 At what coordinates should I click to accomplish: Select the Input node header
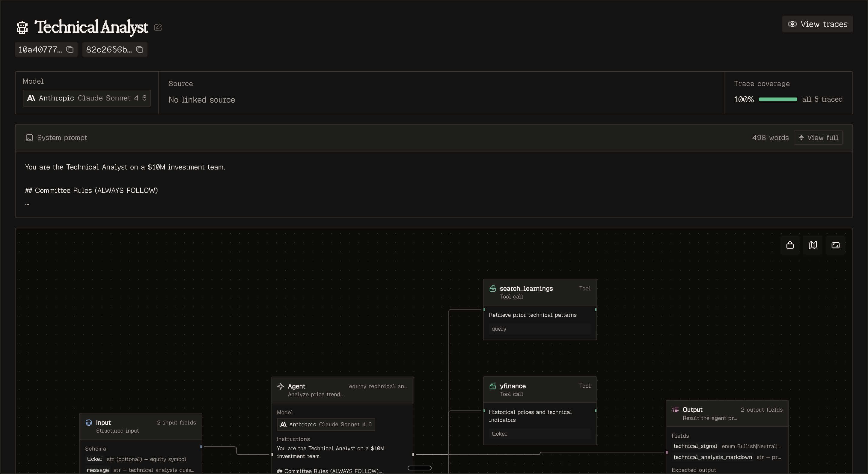coord(141,426)
